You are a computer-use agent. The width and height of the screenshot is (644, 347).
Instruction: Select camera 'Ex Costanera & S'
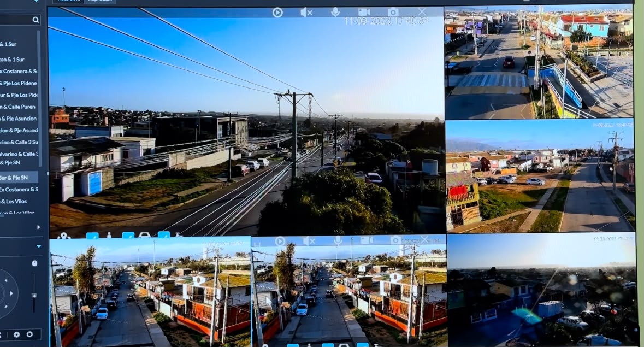(x=19, y=189)
